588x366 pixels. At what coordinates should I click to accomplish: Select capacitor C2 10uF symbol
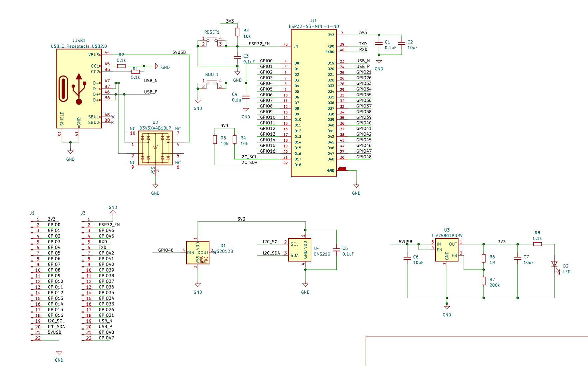(x=402, y=43)
